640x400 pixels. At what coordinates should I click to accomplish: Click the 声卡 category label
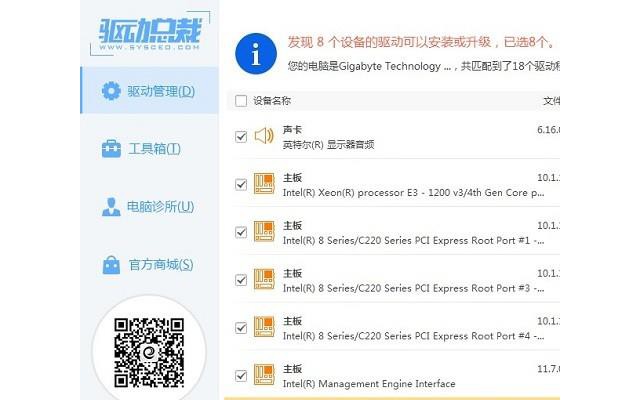[x=292, y=130]
